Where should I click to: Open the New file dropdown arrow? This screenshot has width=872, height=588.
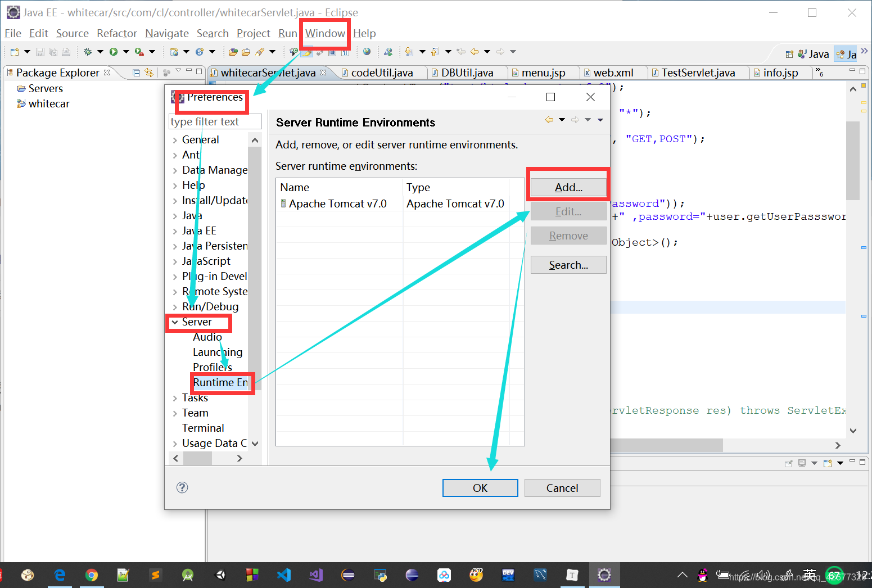pos(26,52)
